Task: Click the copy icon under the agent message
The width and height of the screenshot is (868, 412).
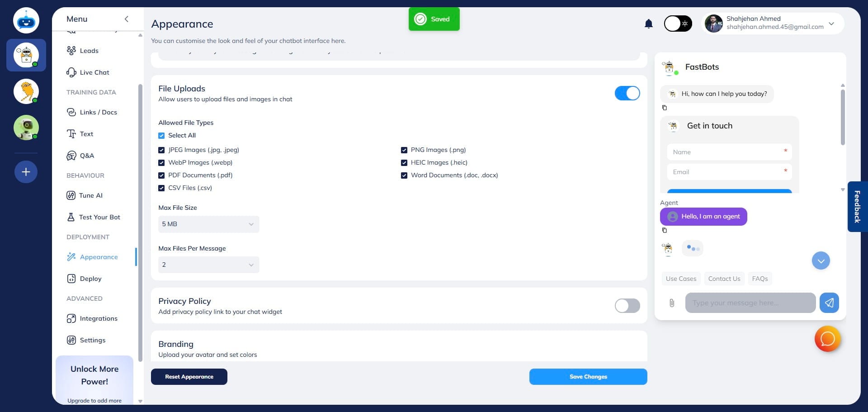Action: point(665,230)
